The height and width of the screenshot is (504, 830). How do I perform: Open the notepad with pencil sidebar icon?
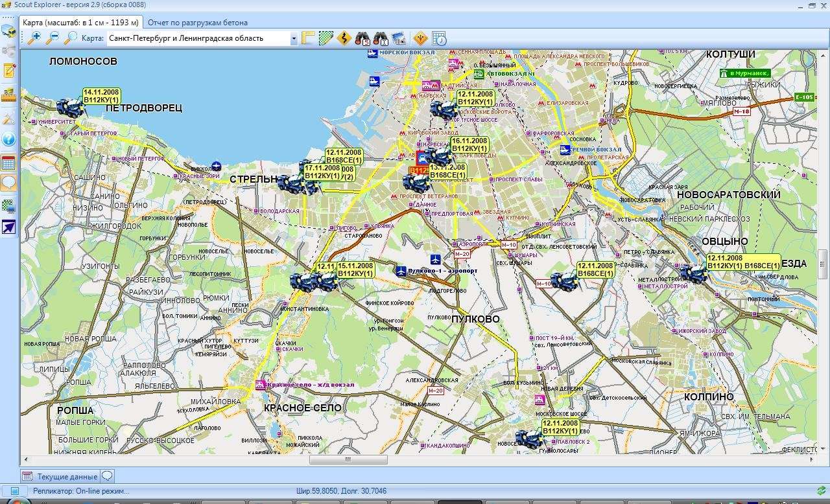pos(9,70)
